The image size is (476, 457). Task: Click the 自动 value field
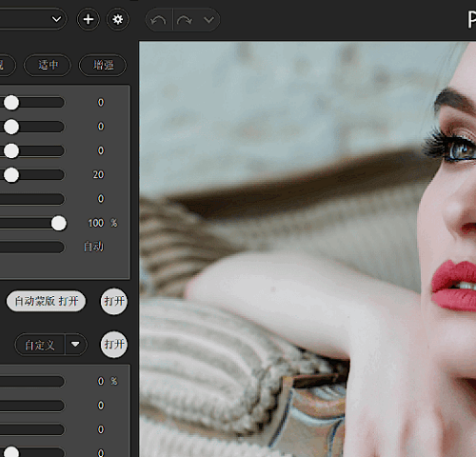click(93, 247)
